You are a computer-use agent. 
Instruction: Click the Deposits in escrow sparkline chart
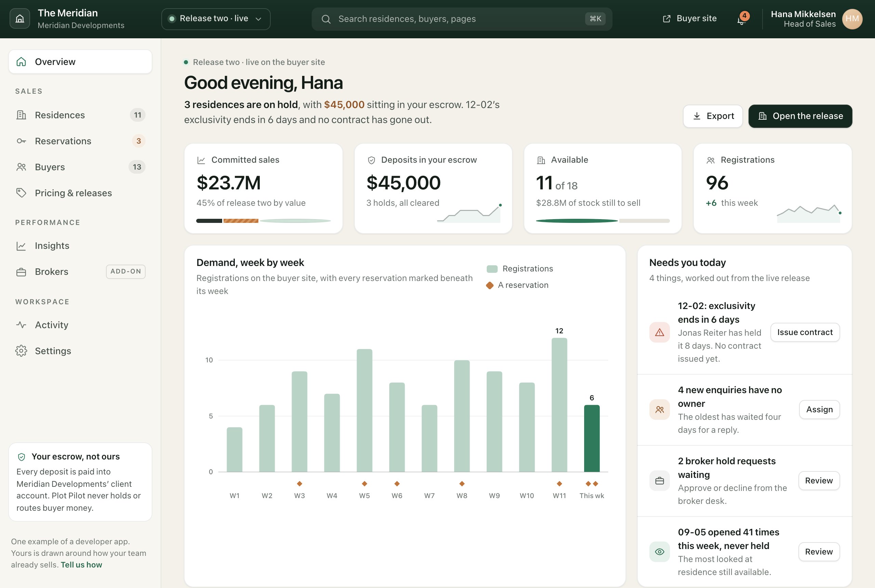click(x=469, y=213)
